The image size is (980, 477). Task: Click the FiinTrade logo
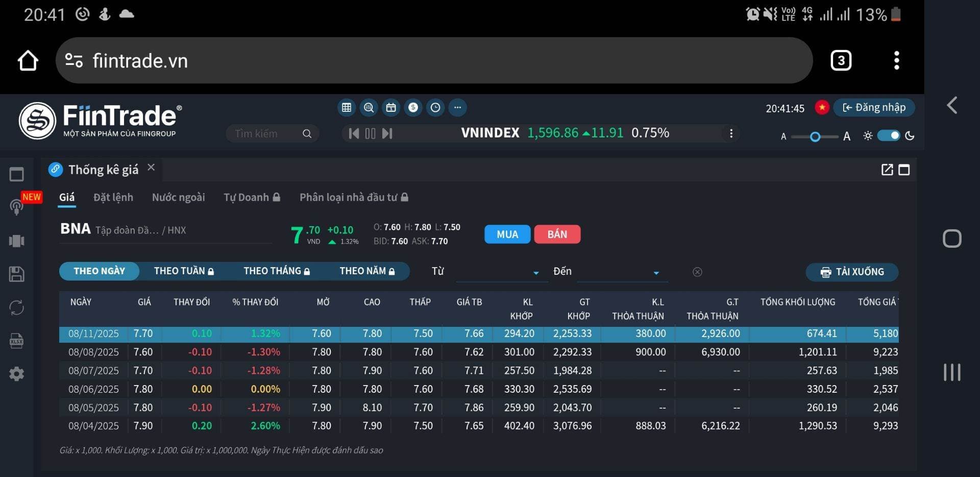101,121
